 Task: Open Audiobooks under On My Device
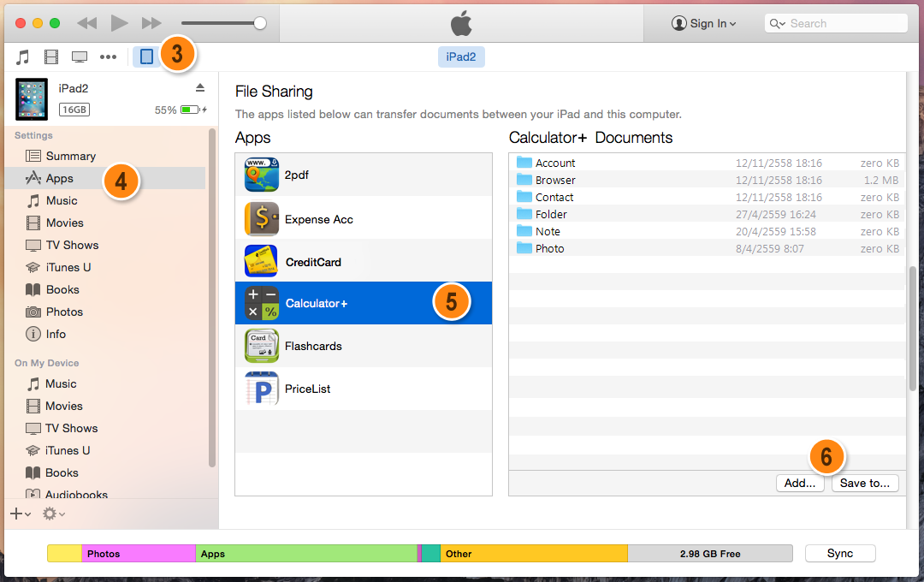tap(106, 493)
